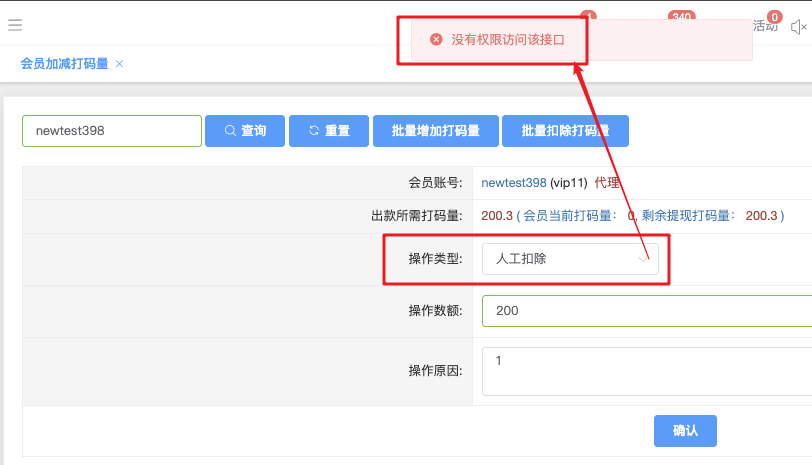
Task: Click the 批量增加打码量 button
Action: [x=436, y=131]
